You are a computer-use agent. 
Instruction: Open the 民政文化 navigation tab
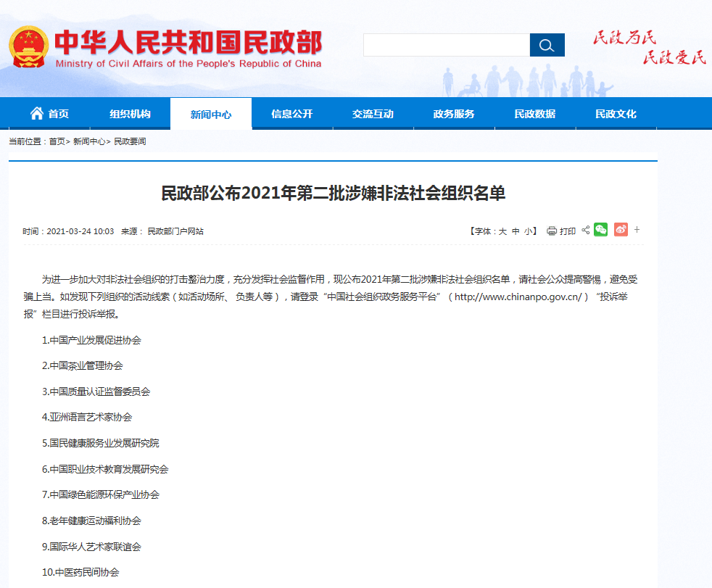point(616,114)
